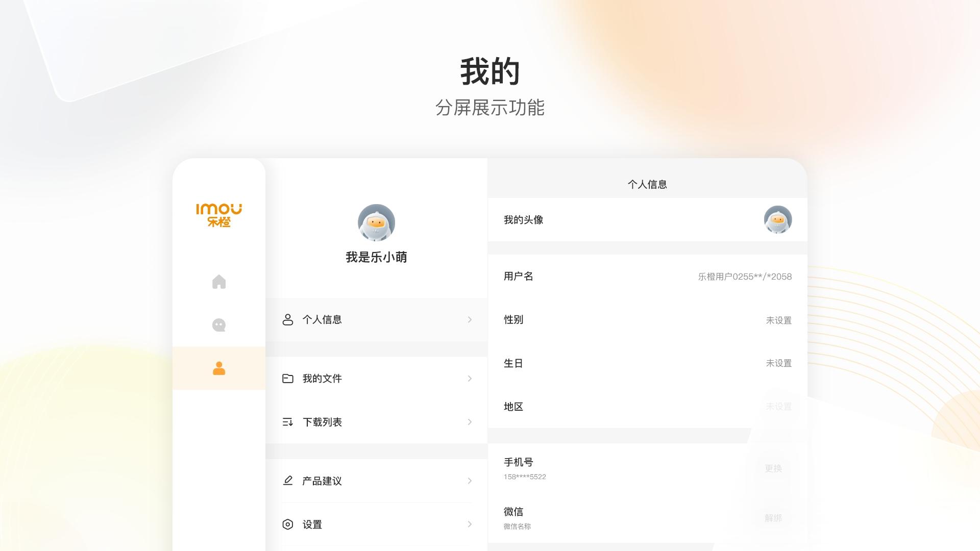Expand 我的文件 with its chevron arrow

click(x=470, y=379)
